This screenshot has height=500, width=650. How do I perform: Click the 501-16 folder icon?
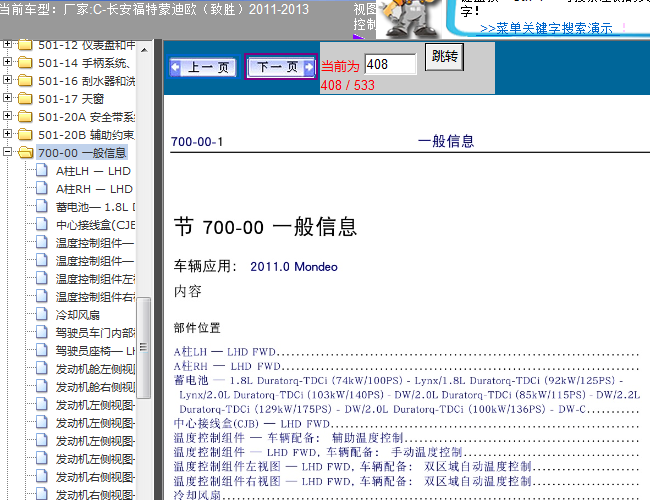pyautogui.click(x=25, y=80)
